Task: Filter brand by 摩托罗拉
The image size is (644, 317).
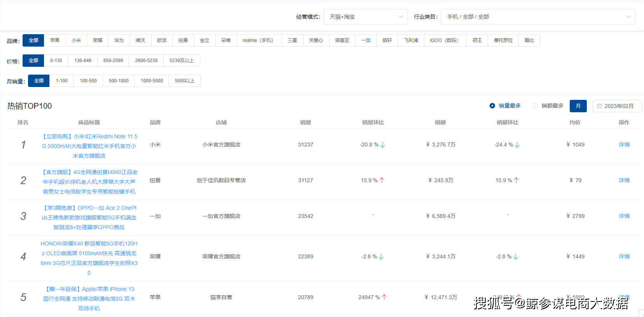Action: click(503, 40)
